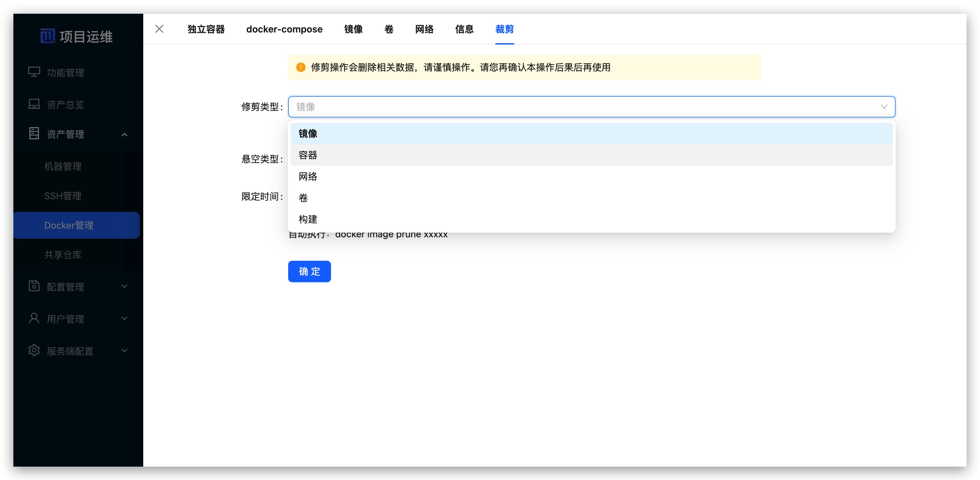Open the Docker管理 sidebar entry

[x=69, y=225]
